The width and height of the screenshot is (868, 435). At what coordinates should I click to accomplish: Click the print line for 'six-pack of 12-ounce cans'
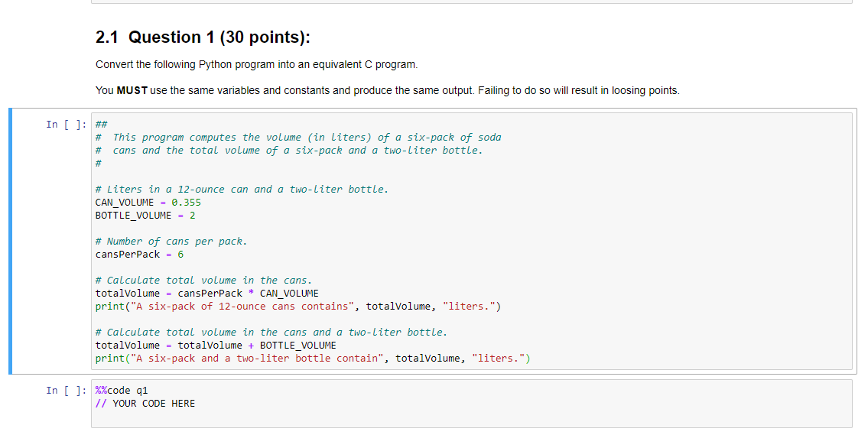(297, 307)
